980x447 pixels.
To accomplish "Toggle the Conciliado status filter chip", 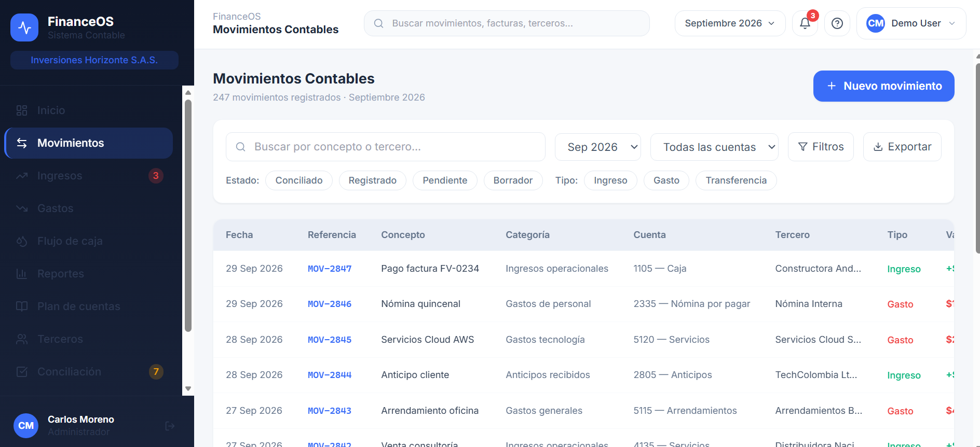I will click(x=299, y=180).
